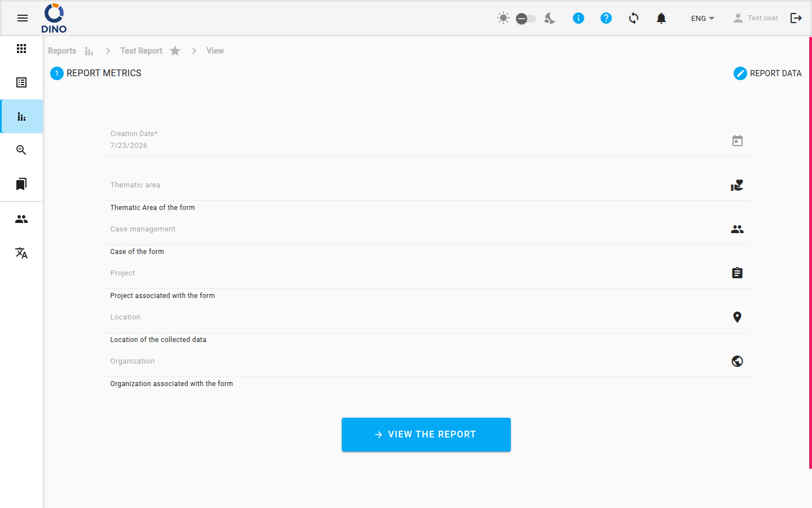Image resolution: width=812 pixels, height=508 pixels.
Task: Open the users group sidebar icon
Action: coord(21,219)
